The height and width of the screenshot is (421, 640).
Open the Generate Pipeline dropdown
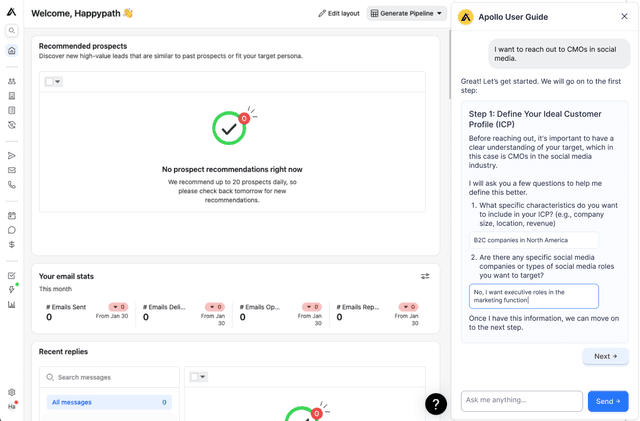point(406,13)
